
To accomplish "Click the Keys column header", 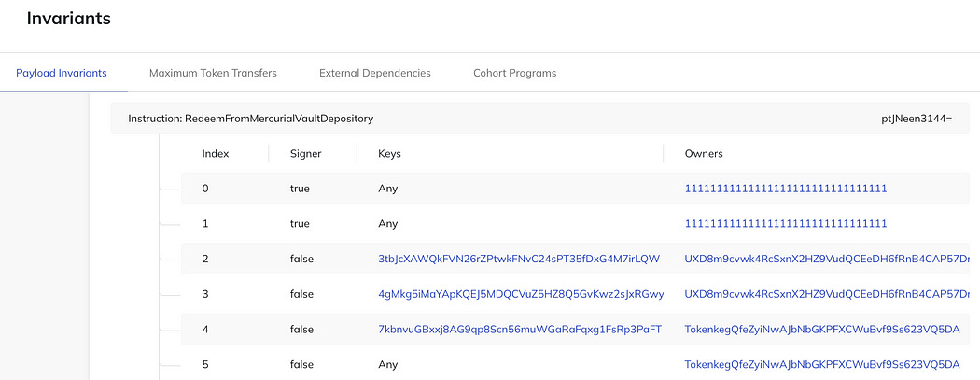I will 389,153.
